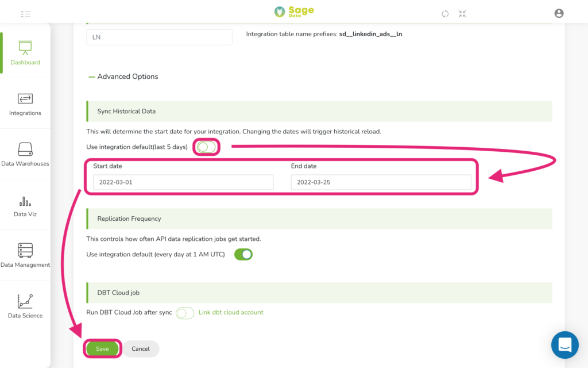This screenshot has height=368, width=588.
Task: Click the Sync Historical Data section header
Action: (x=319, y=111)
